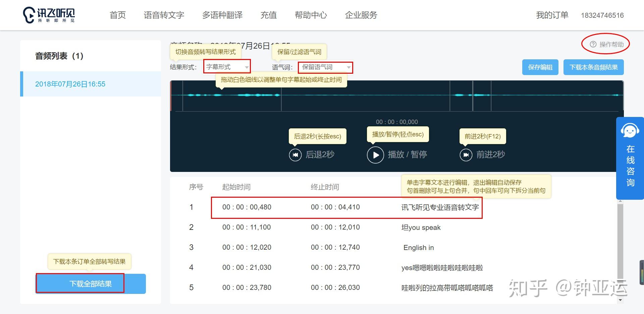
Task: Click the playback time 00:00:00,000
Action: pyautogui.click(x=397, y=122)
